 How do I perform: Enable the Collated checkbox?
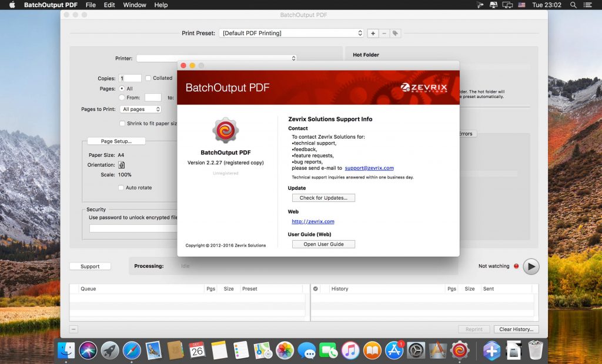click(148, 77)
